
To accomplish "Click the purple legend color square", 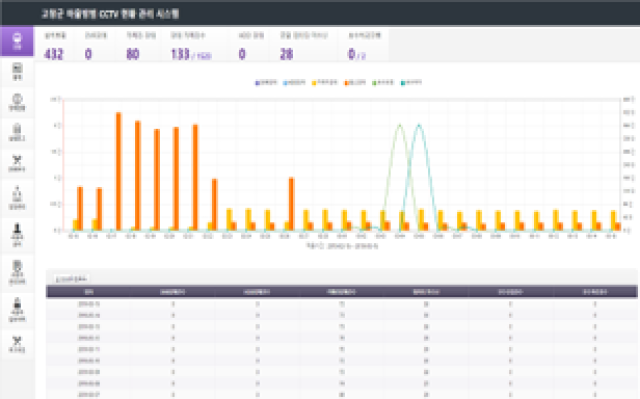I will pos(258,83).
